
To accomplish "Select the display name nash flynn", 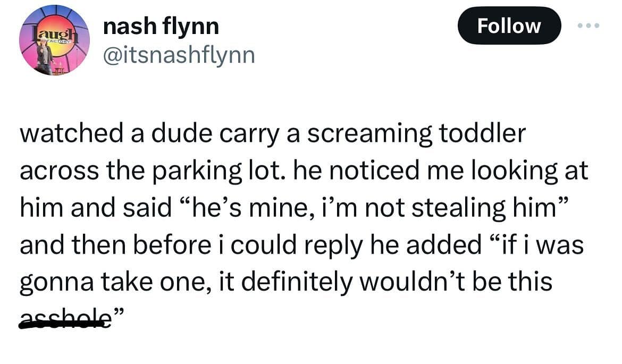I will 161,25.
